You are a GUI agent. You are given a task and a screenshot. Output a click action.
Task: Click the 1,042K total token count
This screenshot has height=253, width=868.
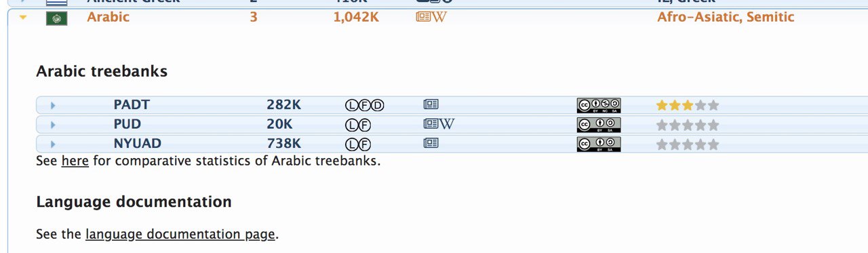pyautogui.click(x=356, y=17)
